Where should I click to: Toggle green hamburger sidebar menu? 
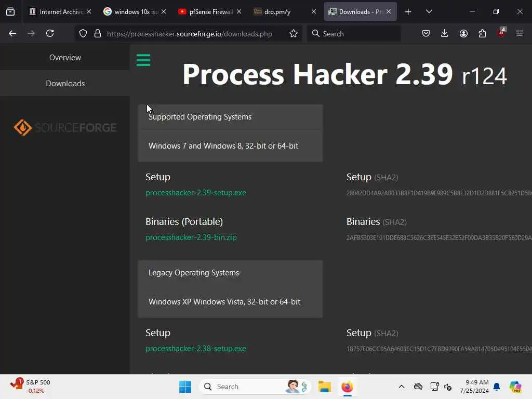click(143, 60)
